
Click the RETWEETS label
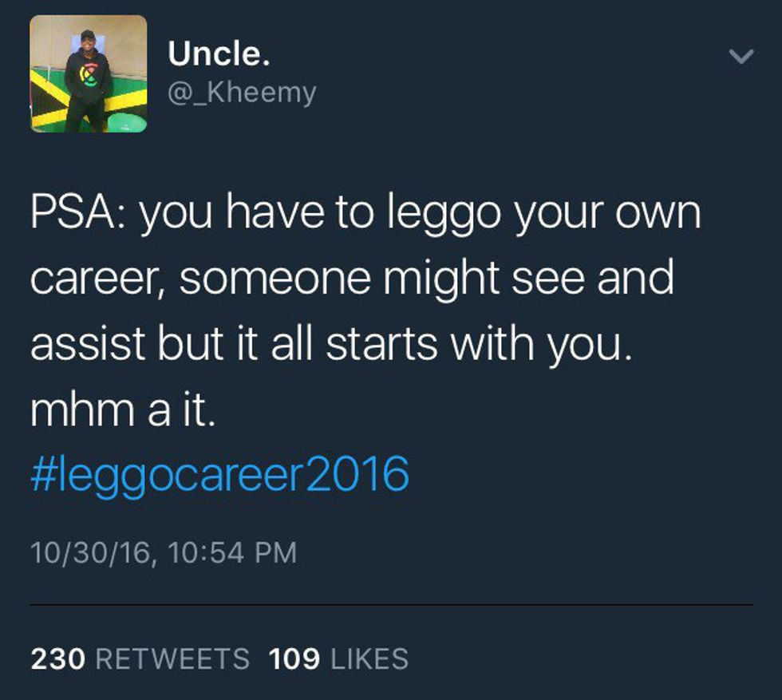(172, 658)
